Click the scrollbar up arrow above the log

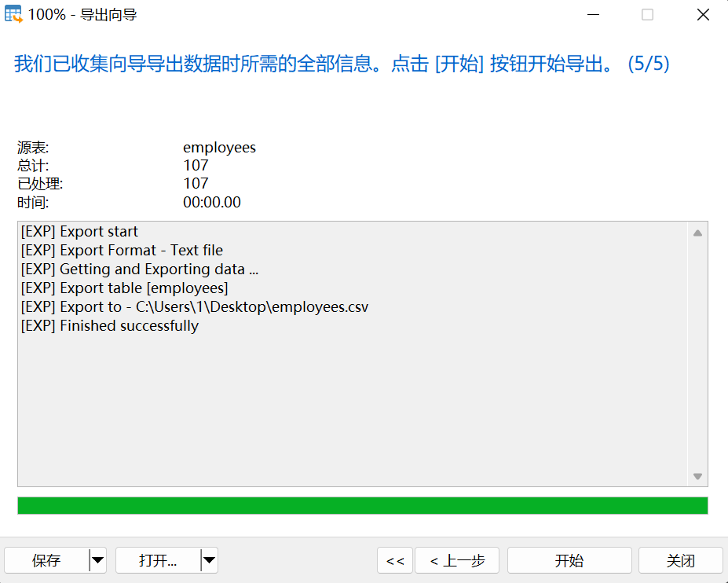coord(696,232)
